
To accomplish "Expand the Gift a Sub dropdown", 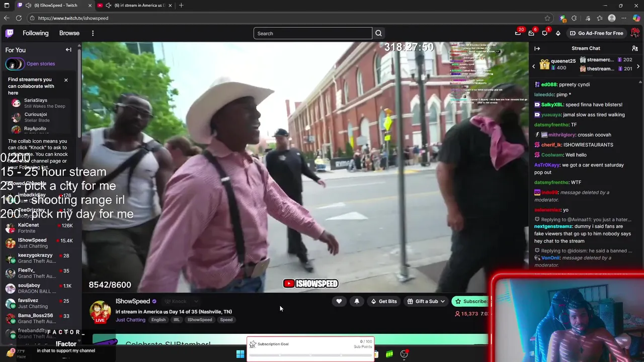I will [442, 302].
